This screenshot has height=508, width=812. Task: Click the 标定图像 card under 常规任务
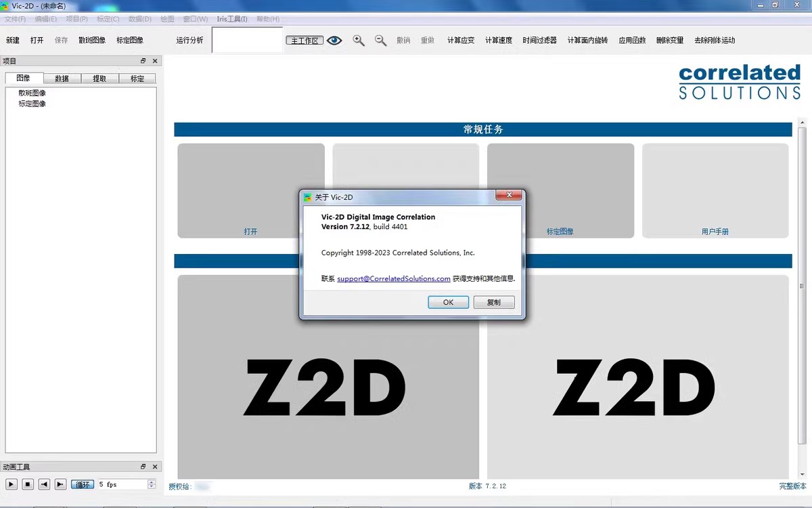tap(560, 190)
